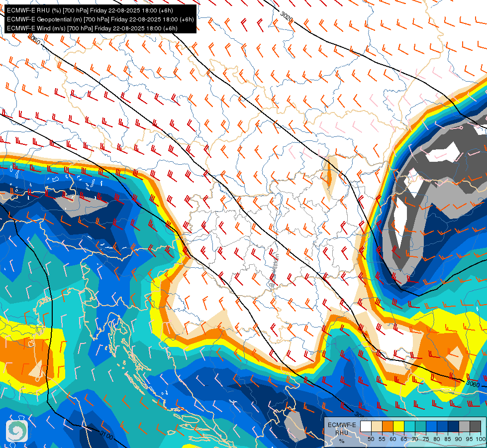
Task: Click the 65 tick label in the legend
Action: (404, 439)
